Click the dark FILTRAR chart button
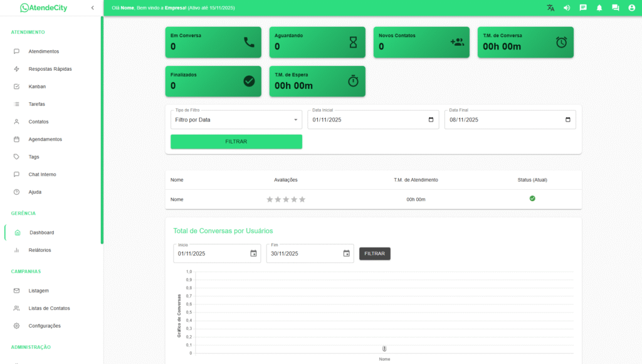Image resolution: width=642 pixels, height=364 pixels. click(x=374, y=254)
